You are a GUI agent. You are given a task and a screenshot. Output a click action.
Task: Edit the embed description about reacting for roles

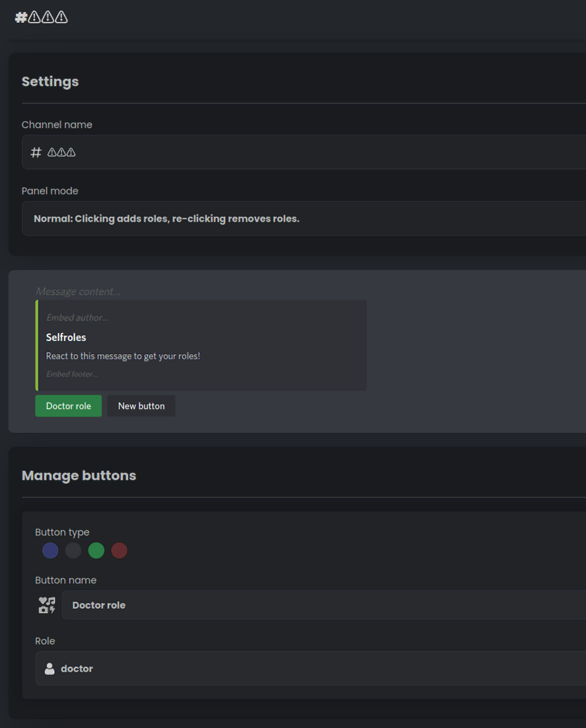[123, 356]
